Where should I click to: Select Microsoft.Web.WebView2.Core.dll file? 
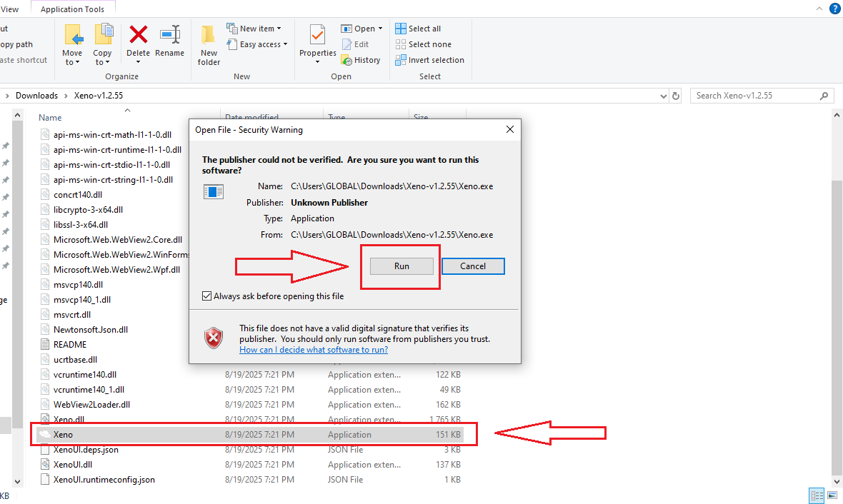tap(117, 240)
